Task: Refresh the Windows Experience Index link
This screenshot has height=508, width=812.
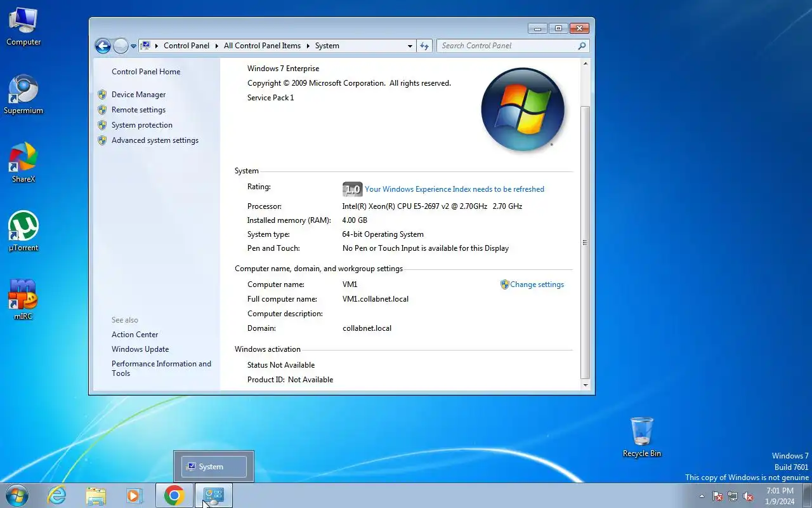Action: 454,189
